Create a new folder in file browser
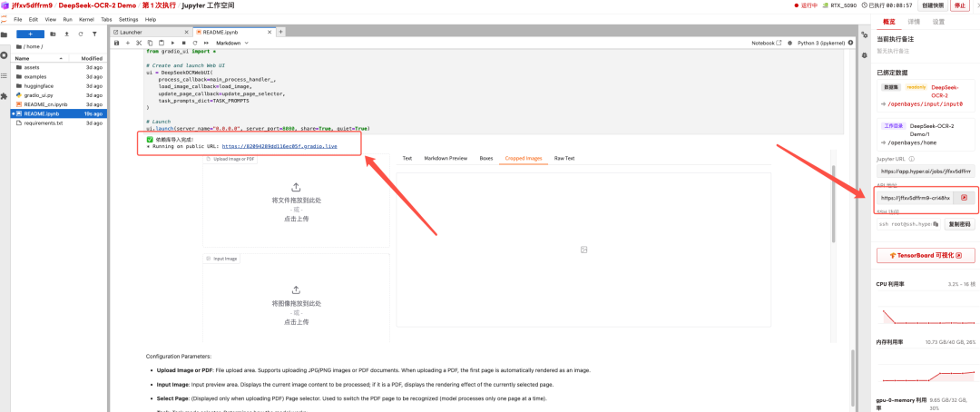980x412 pixels. click(x=53, y=34)
